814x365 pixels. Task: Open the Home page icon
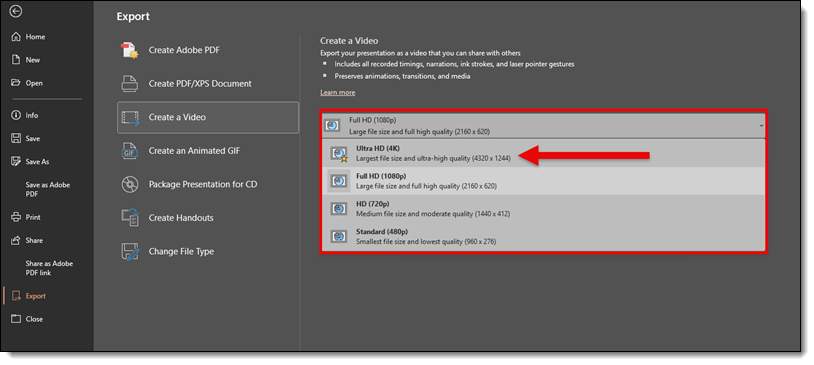coord(16,37)
